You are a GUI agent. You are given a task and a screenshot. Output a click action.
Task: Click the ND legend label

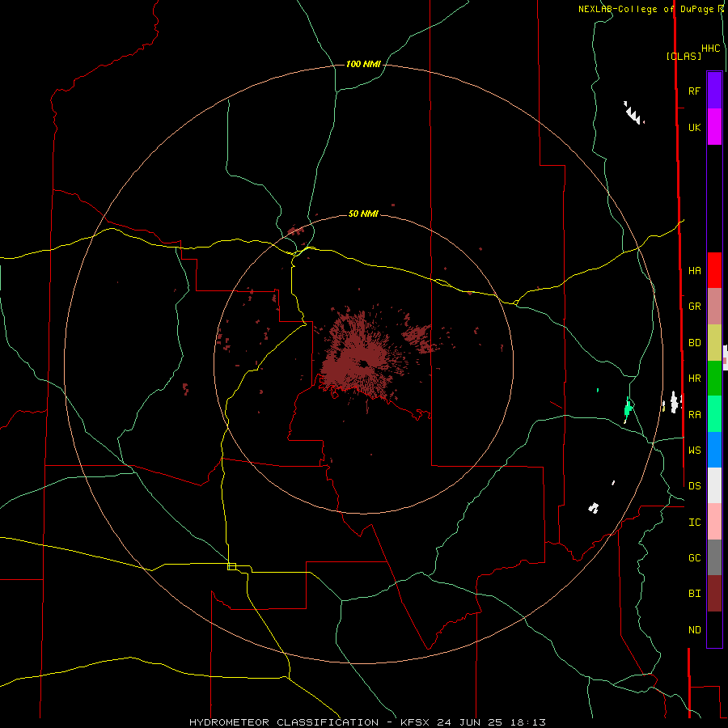694,630
